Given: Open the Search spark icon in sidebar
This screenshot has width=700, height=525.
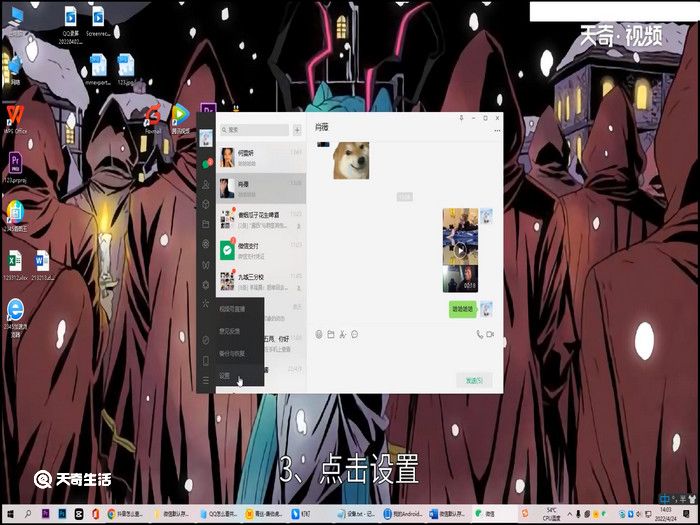Looking at the screenshot, I should (206, 304).
